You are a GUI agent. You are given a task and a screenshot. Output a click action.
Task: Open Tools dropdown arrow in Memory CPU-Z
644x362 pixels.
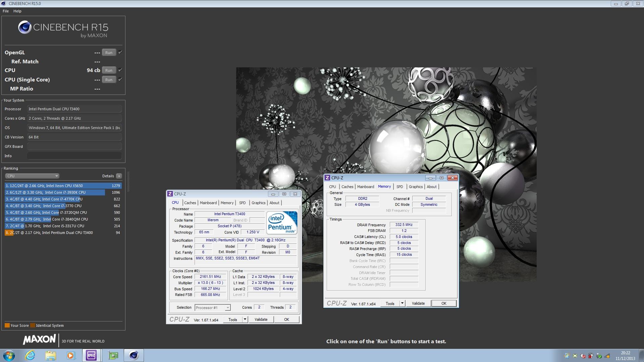pyautogui.click(x=402, y=303)
